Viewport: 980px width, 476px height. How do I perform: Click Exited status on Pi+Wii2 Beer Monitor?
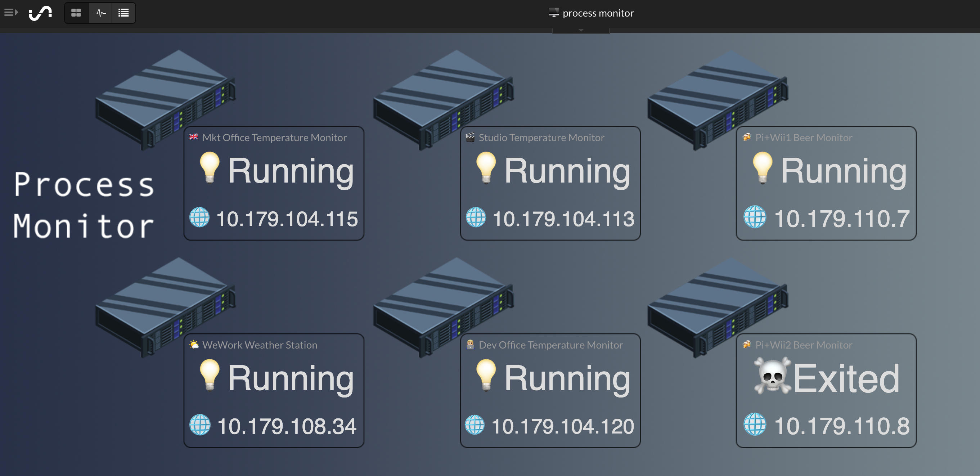tap(846, 378)
